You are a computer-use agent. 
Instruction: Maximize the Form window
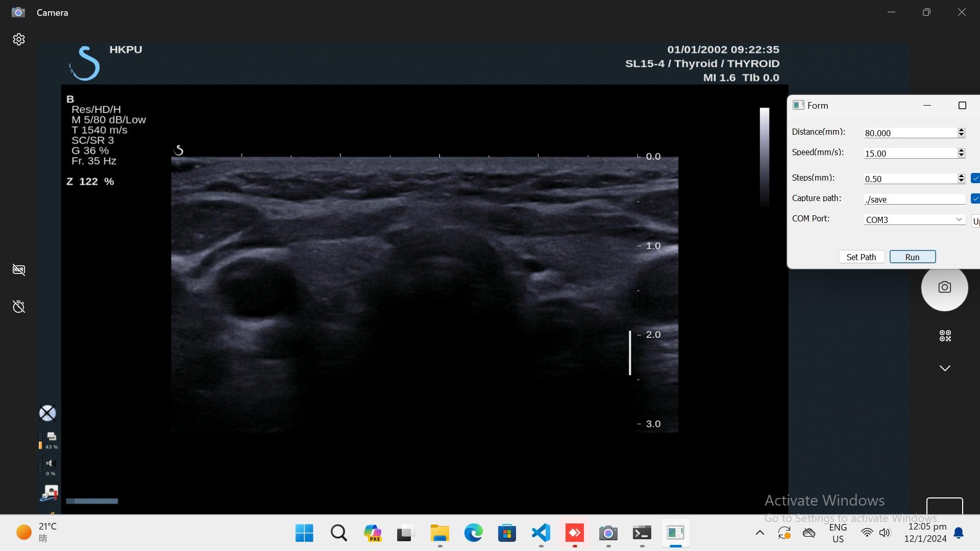(962, 106)
